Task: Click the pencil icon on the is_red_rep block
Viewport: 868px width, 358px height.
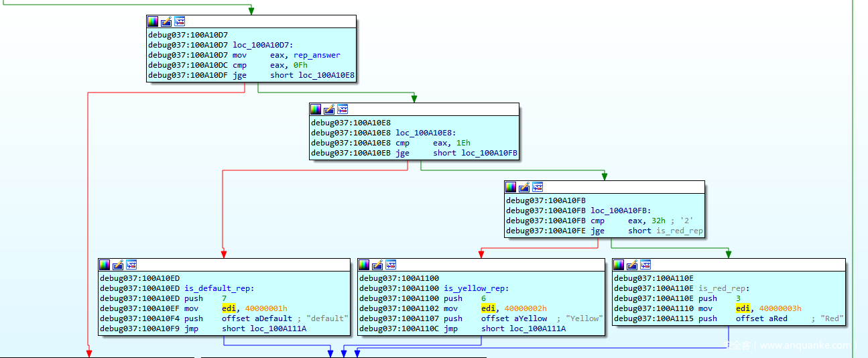Action: (x=632, y=265)
